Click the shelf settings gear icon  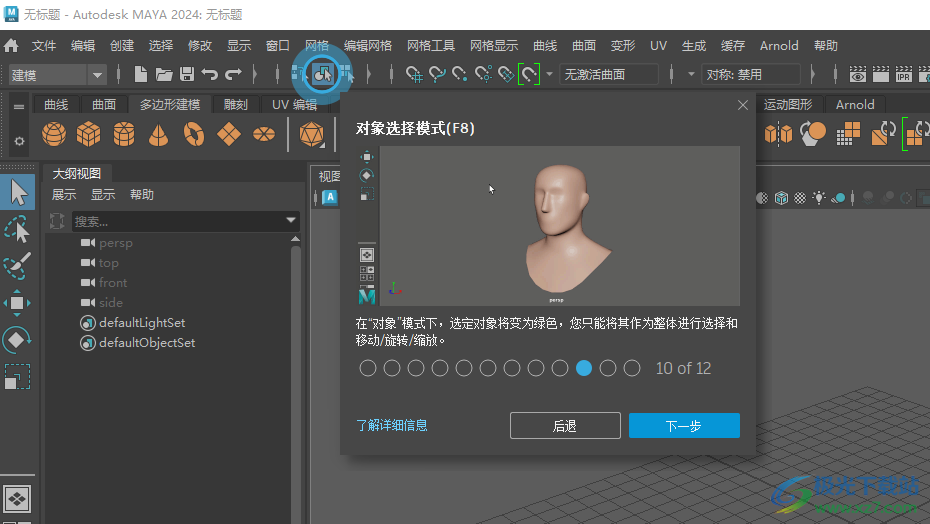coord(20,141)
